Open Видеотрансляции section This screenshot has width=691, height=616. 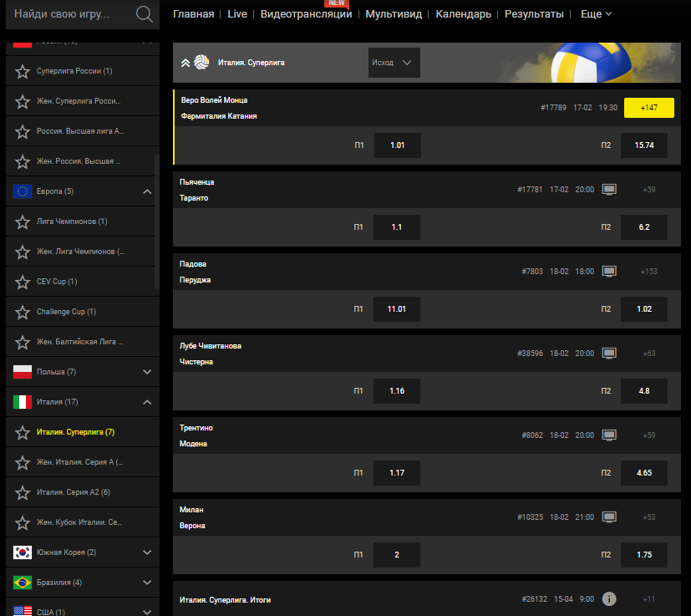[x=307, y=14]
